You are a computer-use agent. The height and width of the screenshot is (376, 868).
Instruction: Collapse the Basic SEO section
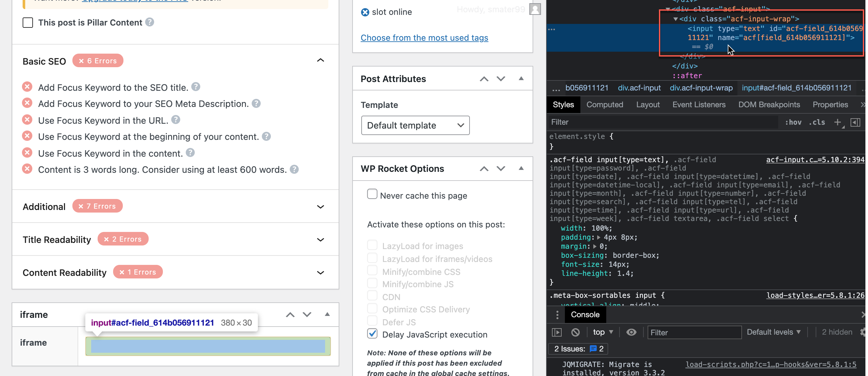click(x=321, y=60)
